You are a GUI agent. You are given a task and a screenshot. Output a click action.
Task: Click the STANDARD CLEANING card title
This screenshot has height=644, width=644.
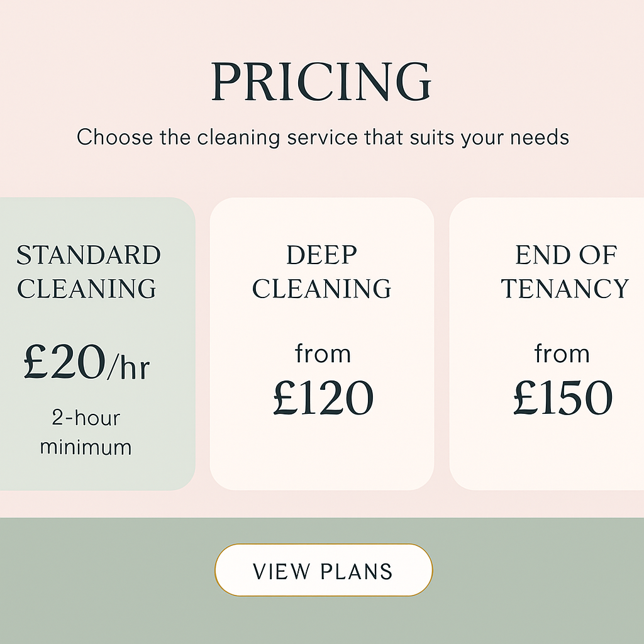88,272
